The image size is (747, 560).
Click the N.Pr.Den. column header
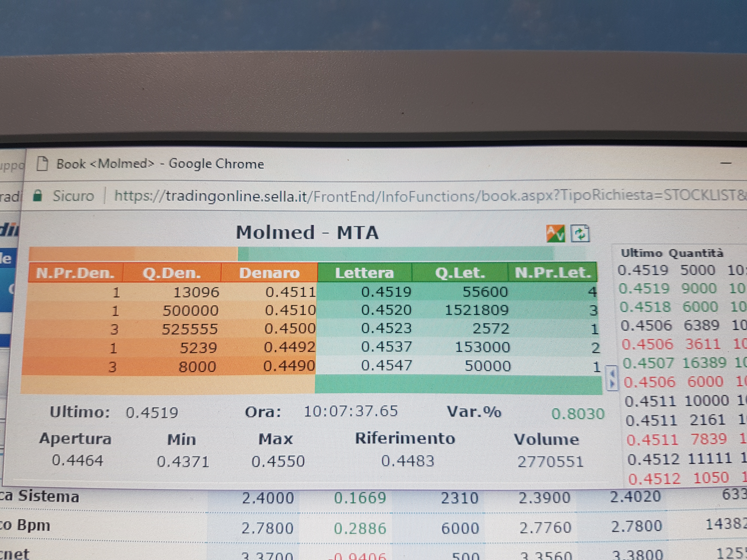[75, 273]
